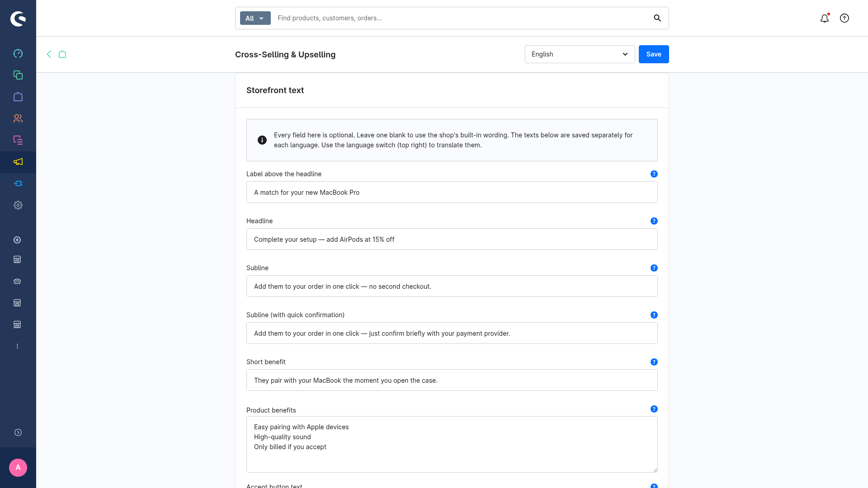
Task: Open the Marketing megaphone icon
Action: 18,162
